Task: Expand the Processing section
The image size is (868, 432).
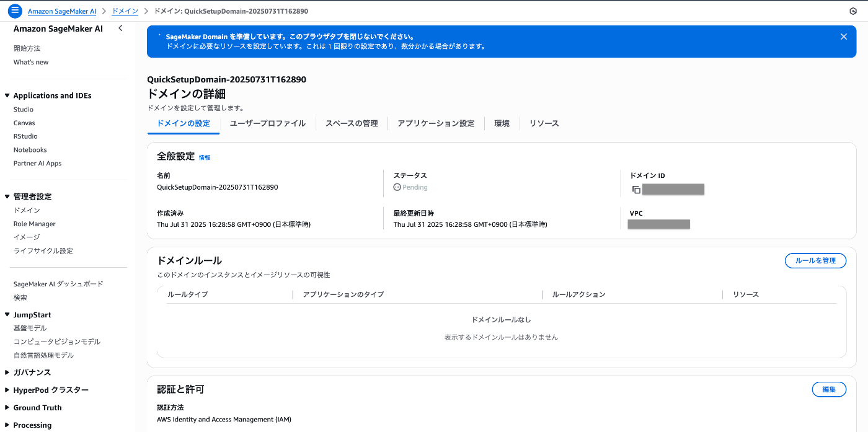Action: coord(7,425)
